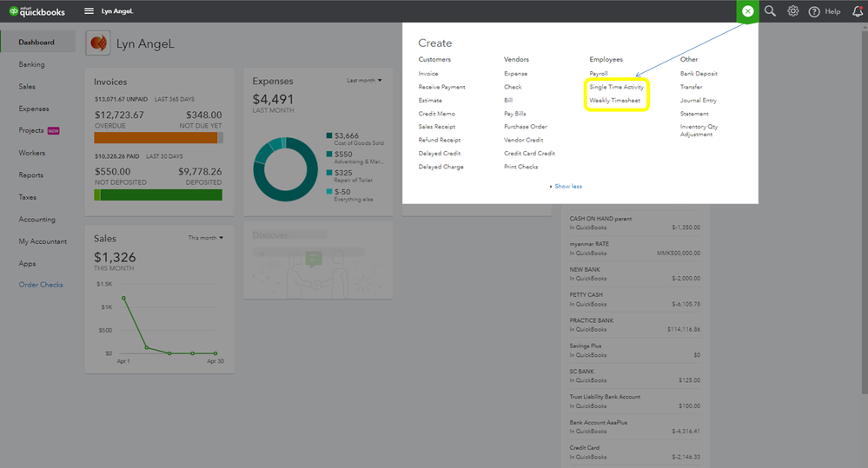Viewport: 868px width, 468px height.
Task: Open Banking in the sidebar
Action: tap(31, 65)
